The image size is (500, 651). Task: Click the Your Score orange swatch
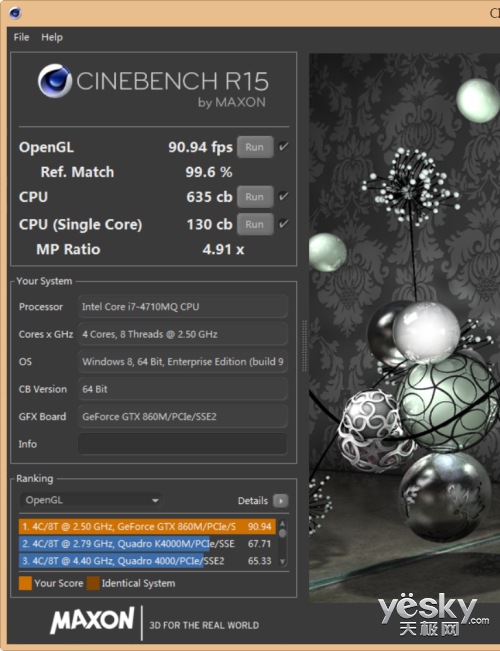(25, 583)
